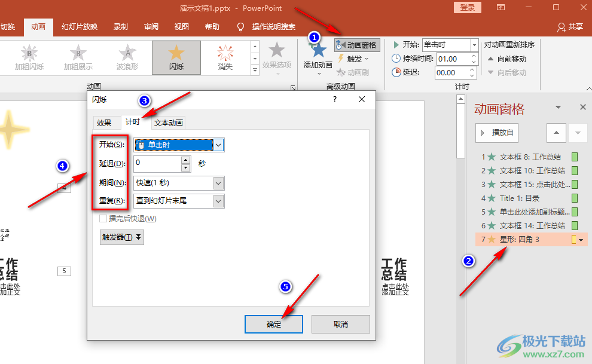
Task: Click 向后移动 reorder option
Action: point(506,72)
